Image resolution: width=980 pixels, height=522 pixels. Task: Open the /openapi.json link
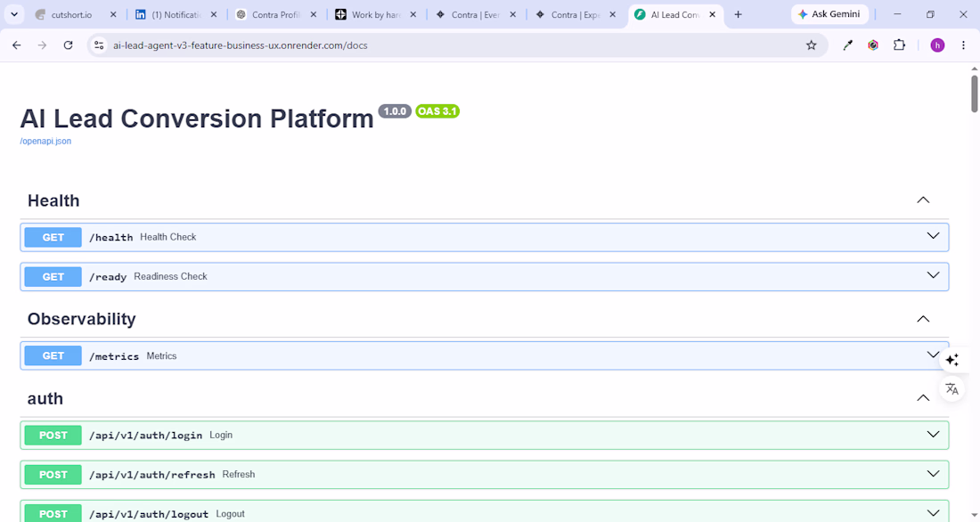coord(45,142)
